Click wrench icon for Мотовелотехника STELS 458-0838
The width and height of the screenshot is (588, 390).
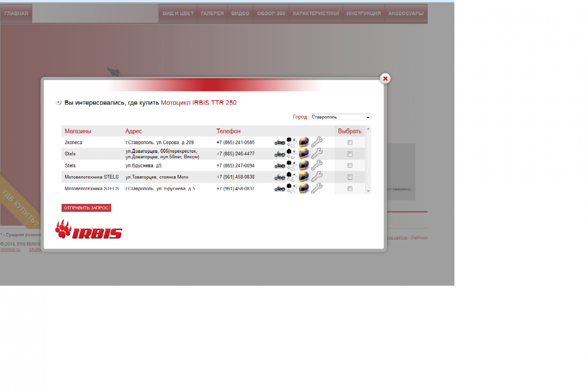click(x=317, y=177)
